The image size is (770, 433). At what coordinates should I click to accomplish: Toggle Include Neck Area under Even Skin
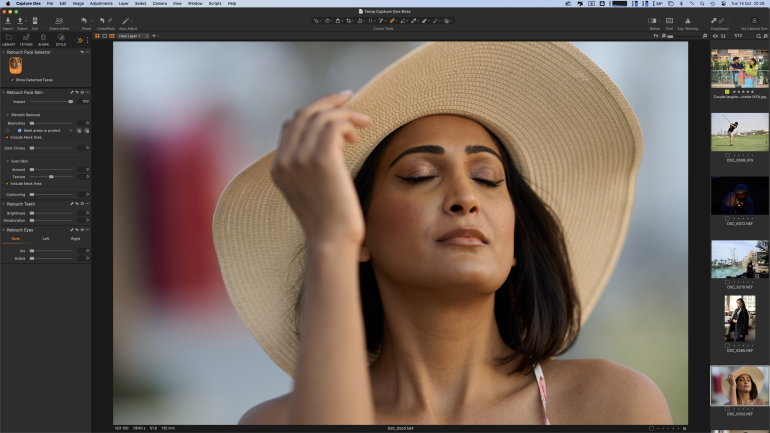(6, 184)
